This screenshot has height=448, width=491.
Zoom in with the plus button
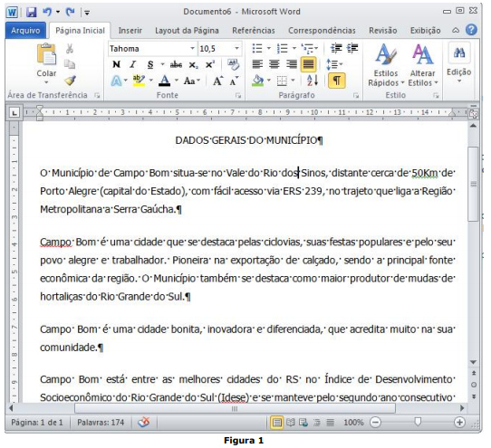click(x=459, y=423)
